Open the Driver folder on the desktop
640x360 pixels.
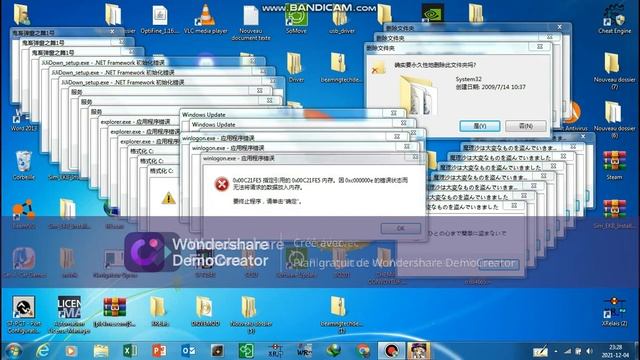pyautogui.click(x=296, y=67)
